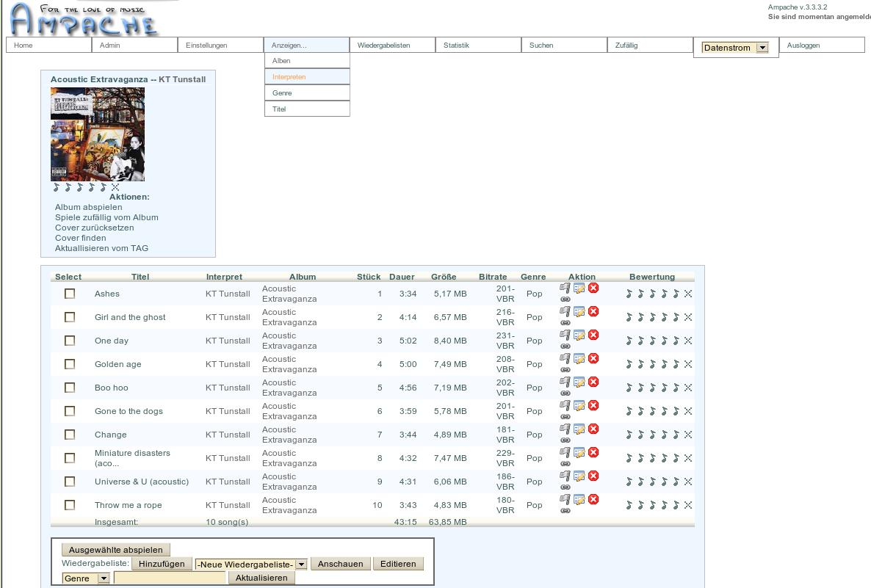Check the Boo hoo row
871x588 pixels.
coord(70,388)
